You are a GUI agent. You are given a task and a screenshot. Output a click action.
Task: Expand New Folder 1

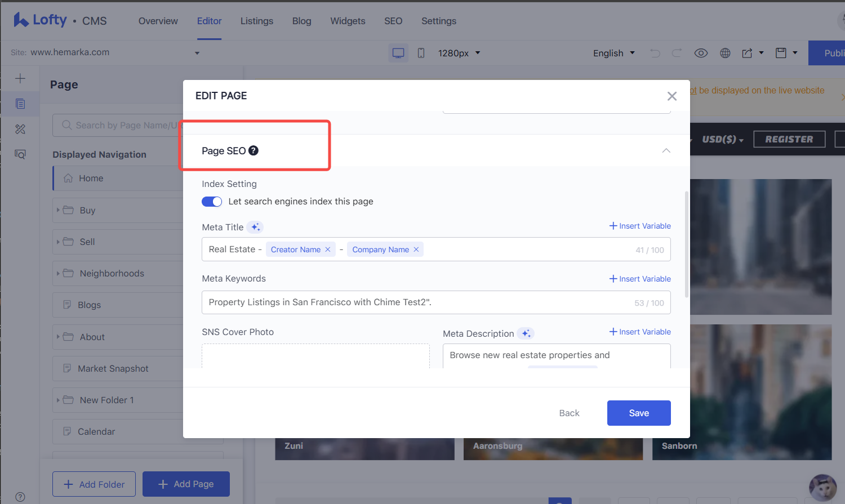coord(58,400)
